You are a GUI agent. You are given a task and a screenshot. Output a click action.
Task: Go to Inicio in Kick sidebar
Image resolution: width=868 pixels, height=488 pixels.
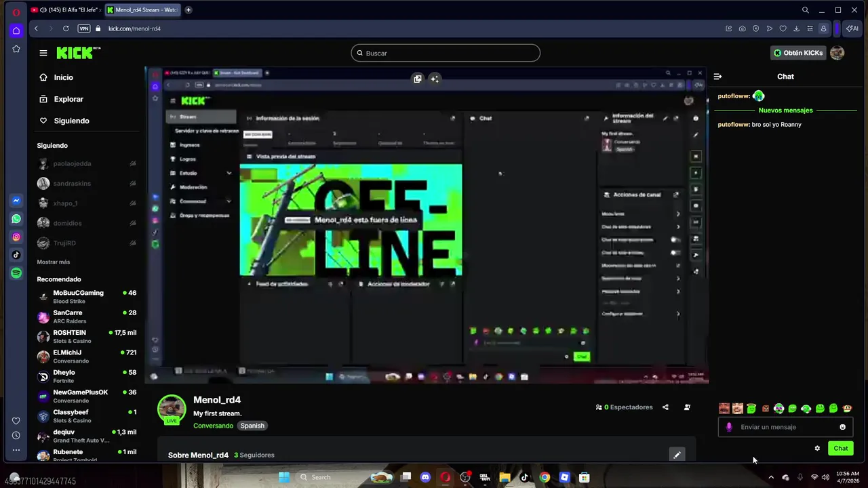(x=56, y=77)
